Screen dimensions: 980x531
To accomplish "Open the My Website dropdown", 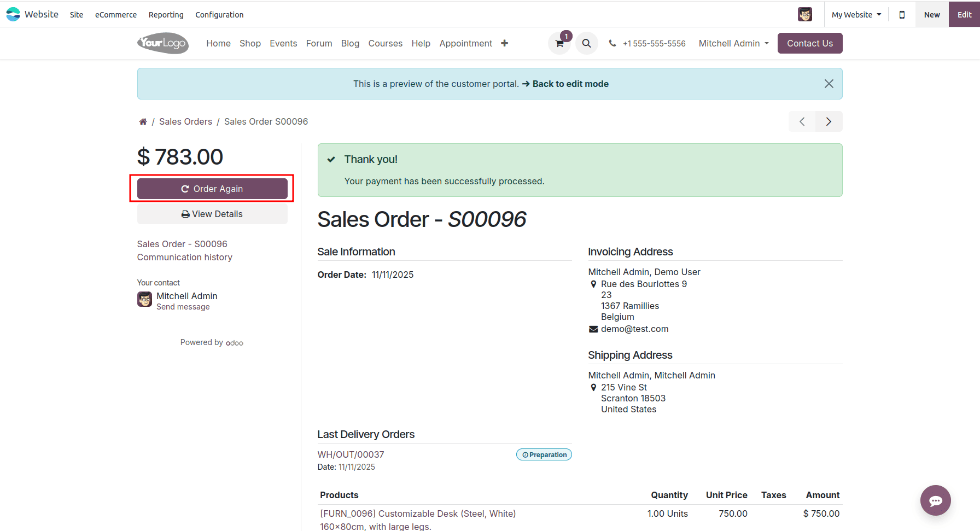I will coord(856,15).
